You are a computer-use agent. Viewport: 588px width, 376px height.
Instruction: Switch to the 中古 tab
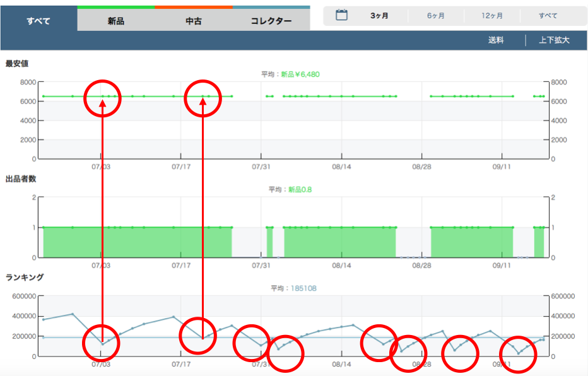(x=194, y=21)
